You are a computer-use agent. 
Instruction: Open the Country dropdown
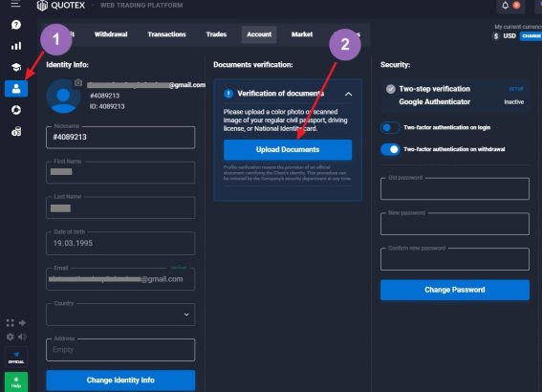[120, 315]
